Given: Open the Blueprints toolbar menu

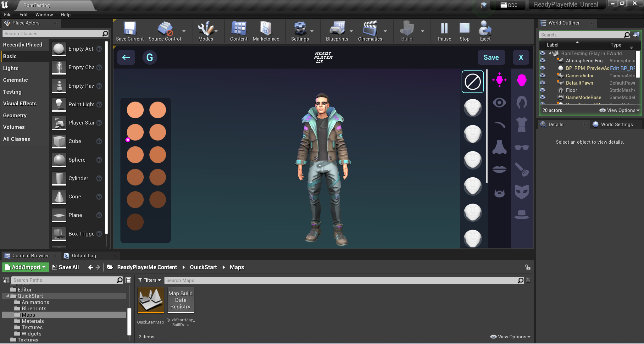Looking at the screenshot, I should (x=337, y=31).
